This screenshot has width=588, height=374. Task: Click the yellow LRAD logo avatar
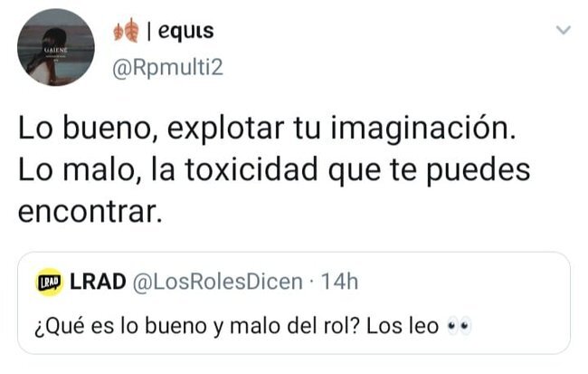click(x=49, y=283)
